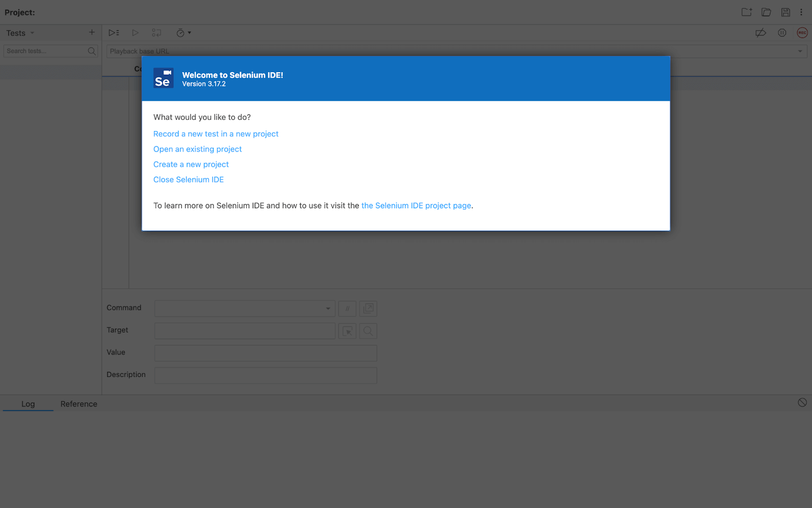Click the Target input field
This screenshot has width=812, height=508.
click(x=245, y=331)
